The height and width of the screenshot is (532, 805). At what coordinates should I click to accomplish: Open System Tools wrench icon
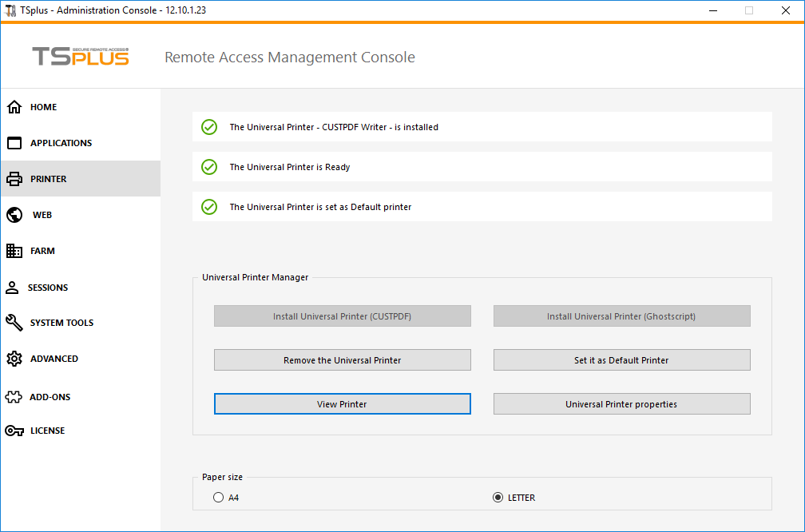click(14, 323)
